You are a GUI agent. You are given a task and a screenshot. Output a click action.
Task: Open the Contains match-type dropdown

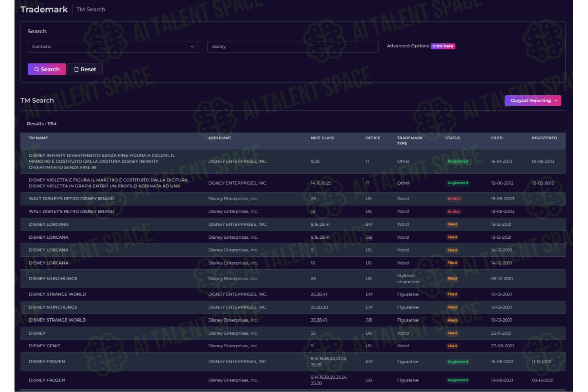[113, 47]
